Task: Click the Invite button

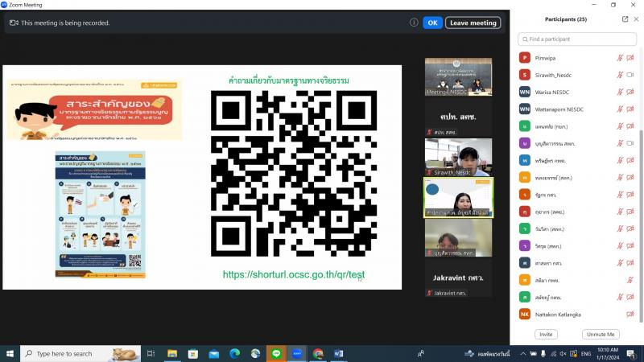Action: click(546, 334)
